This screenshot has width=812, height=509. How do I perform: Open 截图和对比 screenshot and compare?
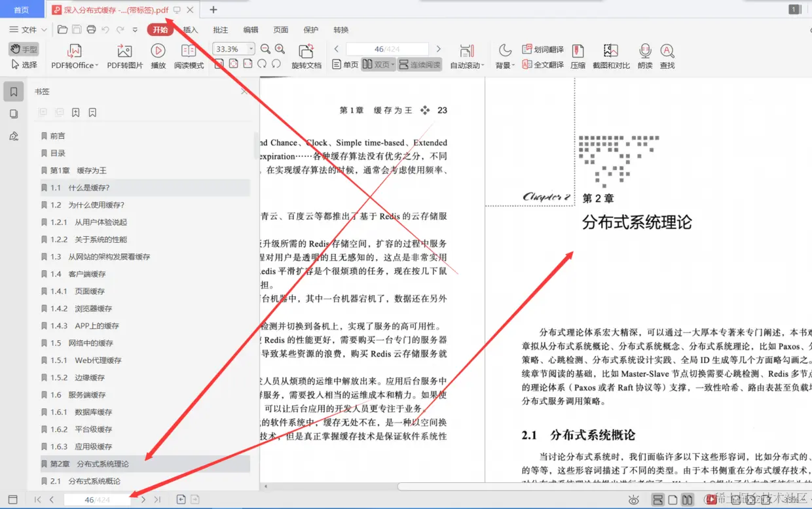(x=611, y=57)
